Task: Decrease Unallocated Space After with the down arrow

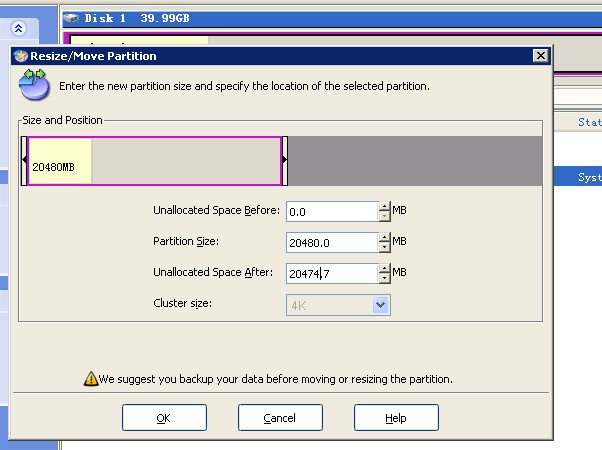Action: [384, 277]
